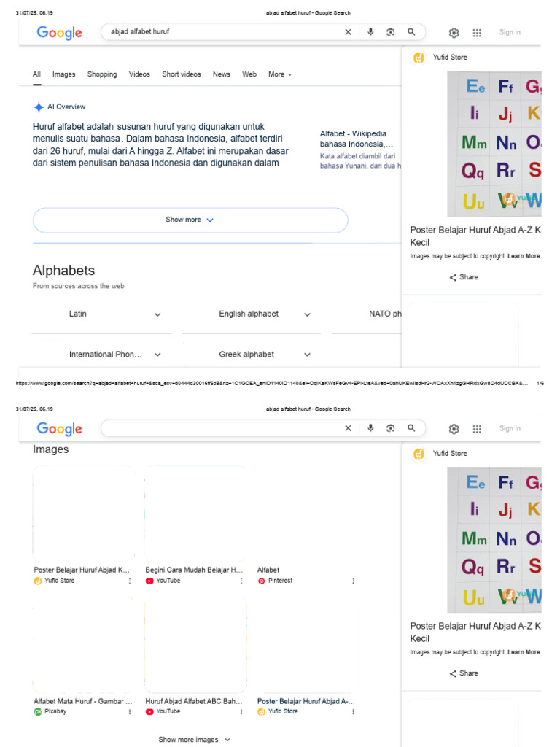Expand the Latin alphabet entry
The width and height of the screenshot is (560, 747).
157,314
